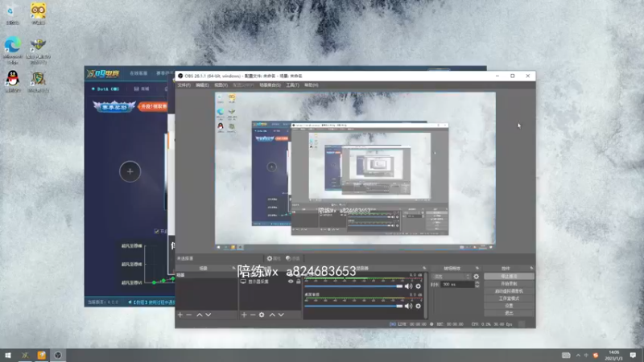This screenshot has width=644, height=362.
Task: Adjust the first audio channel volume slider
Action: pos(353,286)
